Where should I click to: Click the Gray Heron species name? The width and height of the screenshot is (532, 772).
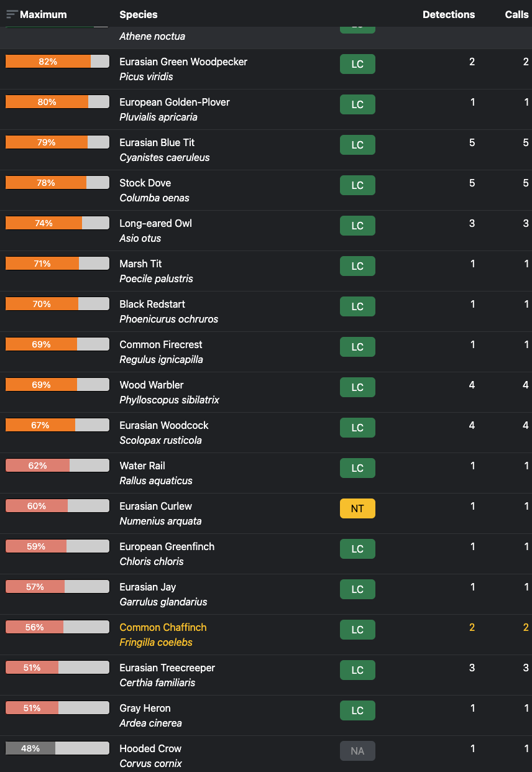[145, 708]
